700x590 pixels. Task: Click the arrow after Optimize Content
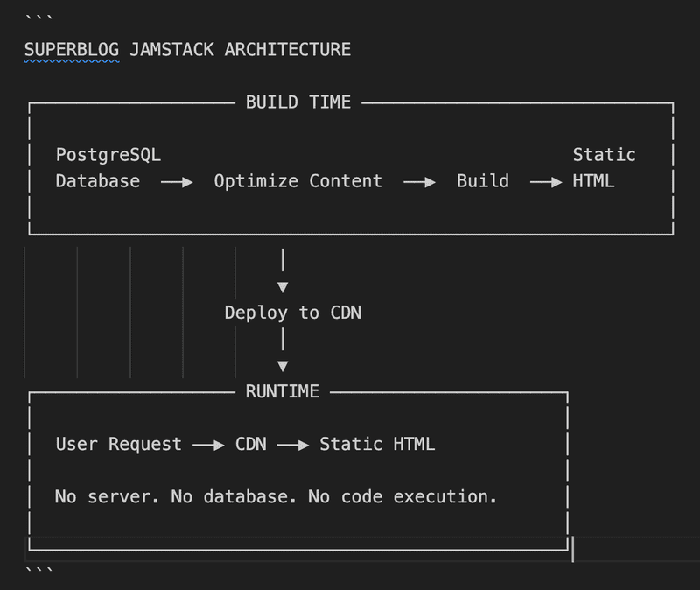point(419,182)
